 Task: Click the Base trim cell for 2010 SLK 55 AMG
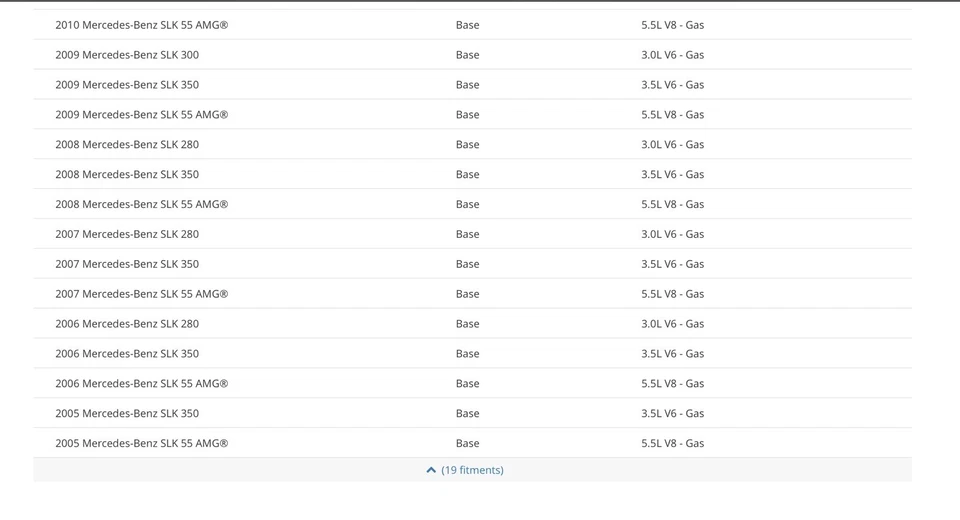click(467, 25)
